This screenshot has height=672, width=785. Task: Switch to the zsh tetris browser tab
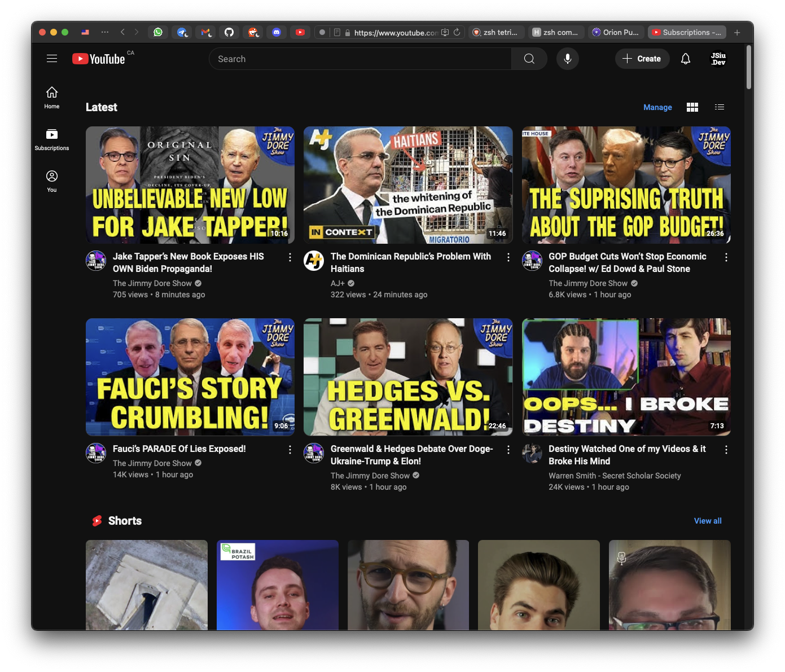click(x=496, y=32)
